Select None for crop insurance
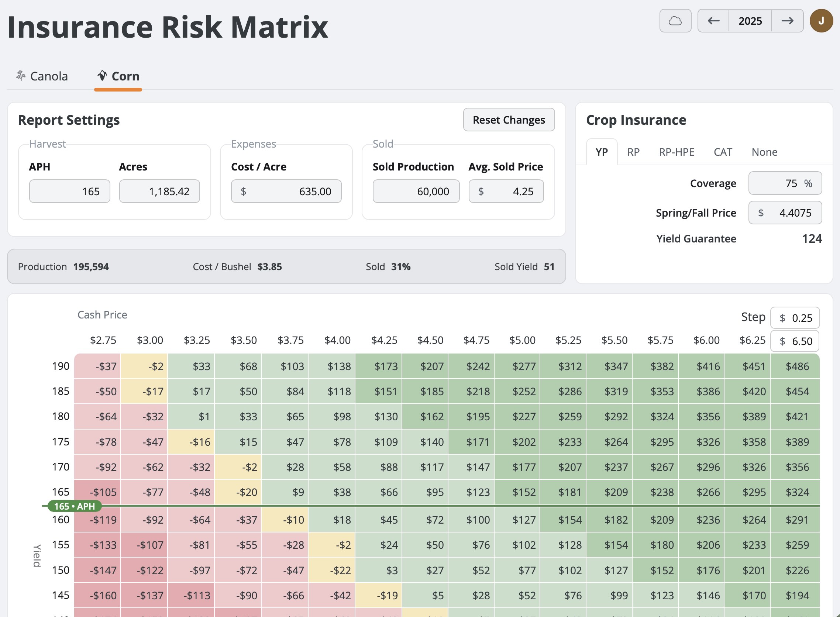Screen dimensions: 840x617 (764, 152)
